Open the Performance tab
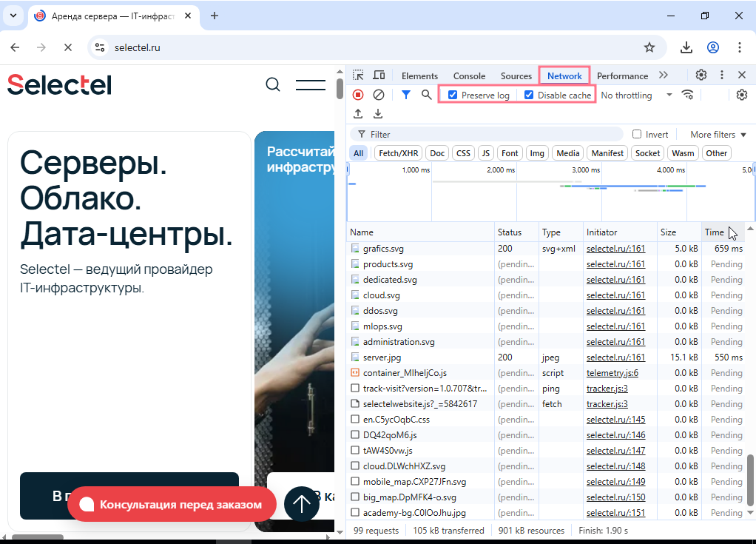Image resolution: width=756 pixels, height=544 pixels. click(x=622, y=75)
